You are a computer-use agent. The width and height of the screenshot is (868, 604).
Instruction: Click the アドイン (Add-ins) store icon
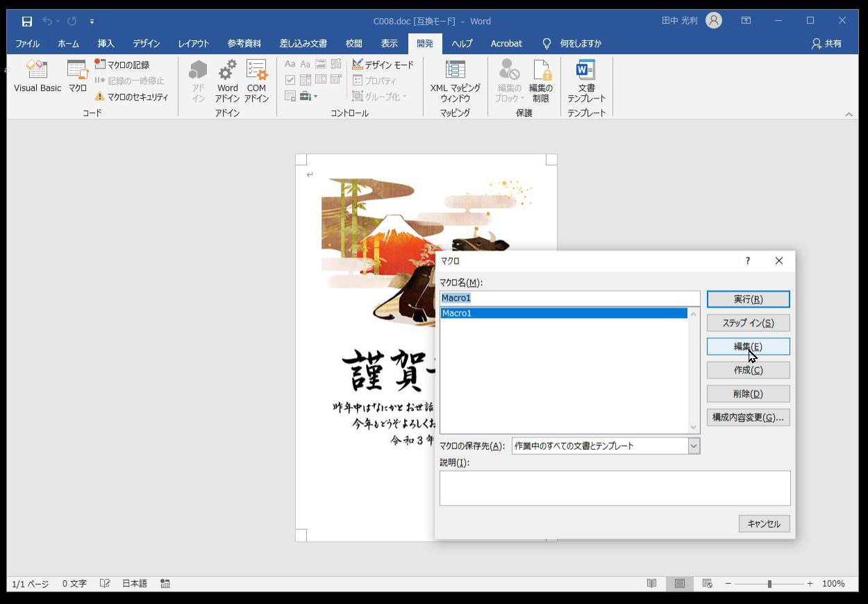199,81
